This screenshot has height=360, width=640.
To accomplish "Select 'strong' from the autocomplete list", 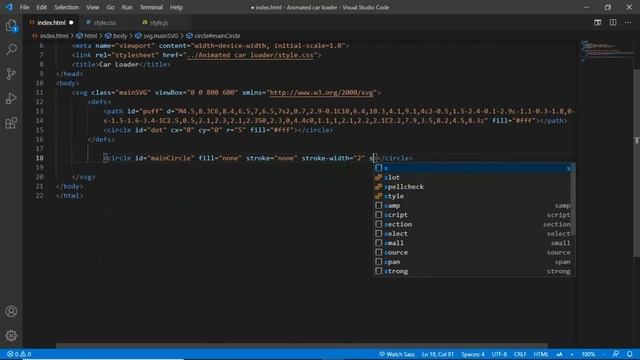I will tap(473, 271).
